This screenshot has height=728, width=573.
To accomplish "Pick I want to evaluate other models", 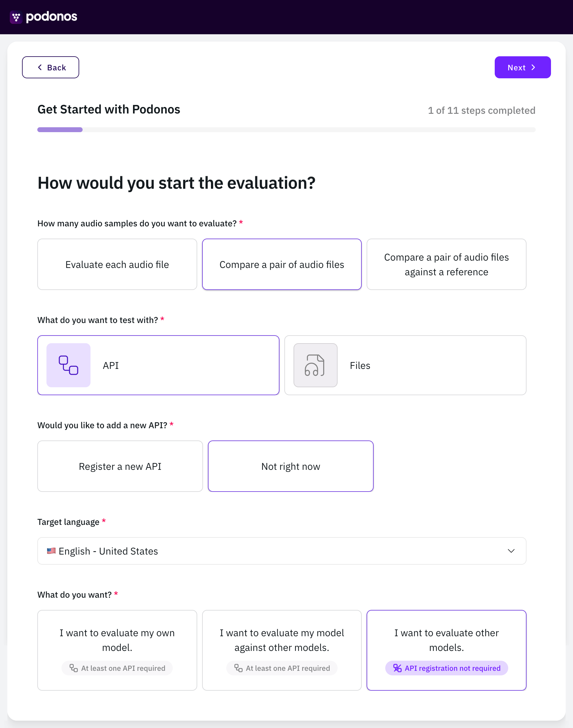I will pyautogui.click(x=446, y=650).
